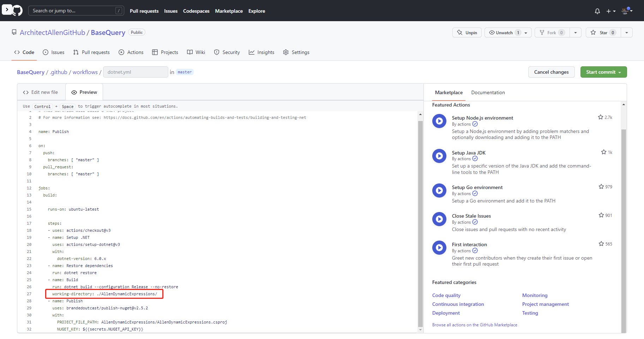Open the Testing category
Image resolution: width=644 pixels, height=339 pixels.
[x=530, y=313]
